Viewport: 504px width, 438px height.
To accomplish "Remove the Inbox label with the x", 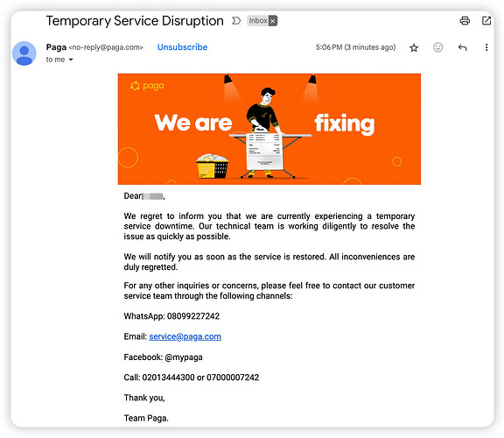I will point(273,21).
